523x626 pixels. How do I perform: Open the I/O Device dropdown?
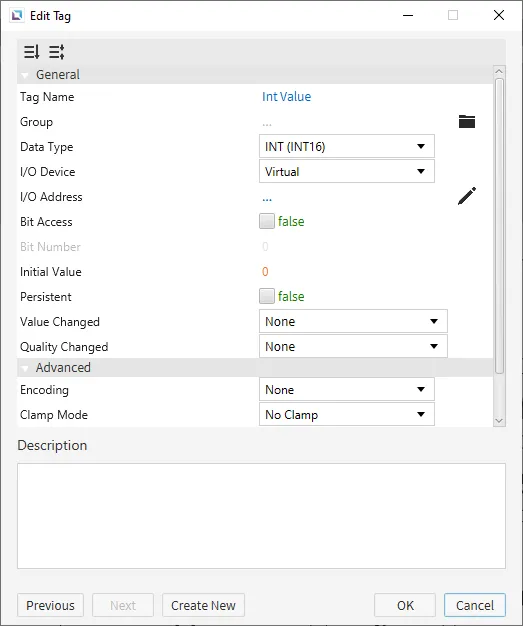pos(347,171)
